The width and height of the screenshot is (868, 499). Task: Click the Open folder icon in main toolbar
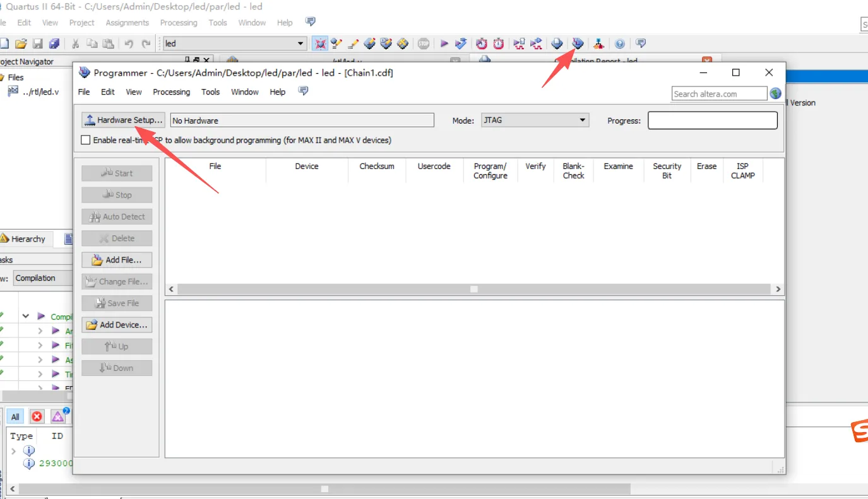pos(21,44)
